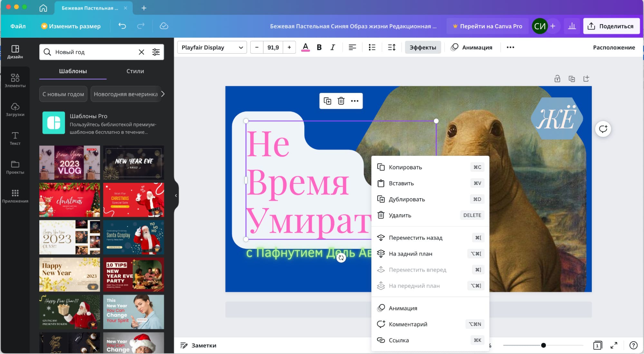Select На задний план

[430, 254]
